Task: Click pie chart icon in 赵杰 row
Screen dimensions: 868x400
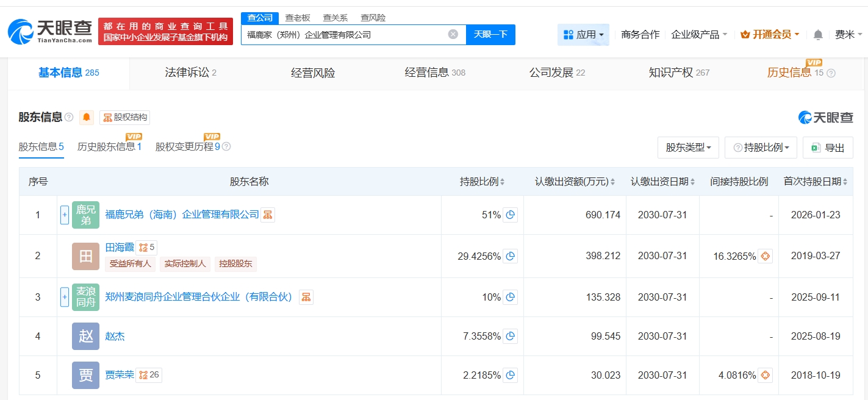Action: [511, 336]
